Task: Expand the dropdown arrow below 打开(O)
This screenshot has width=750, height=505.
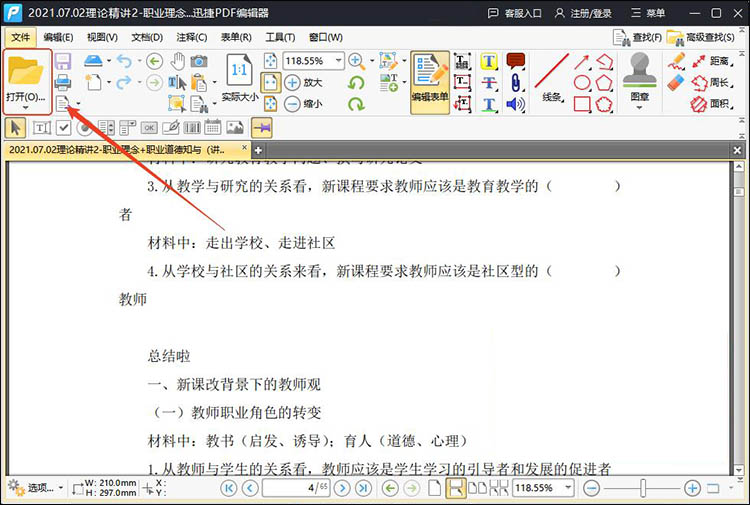Action: click(26, 108)
